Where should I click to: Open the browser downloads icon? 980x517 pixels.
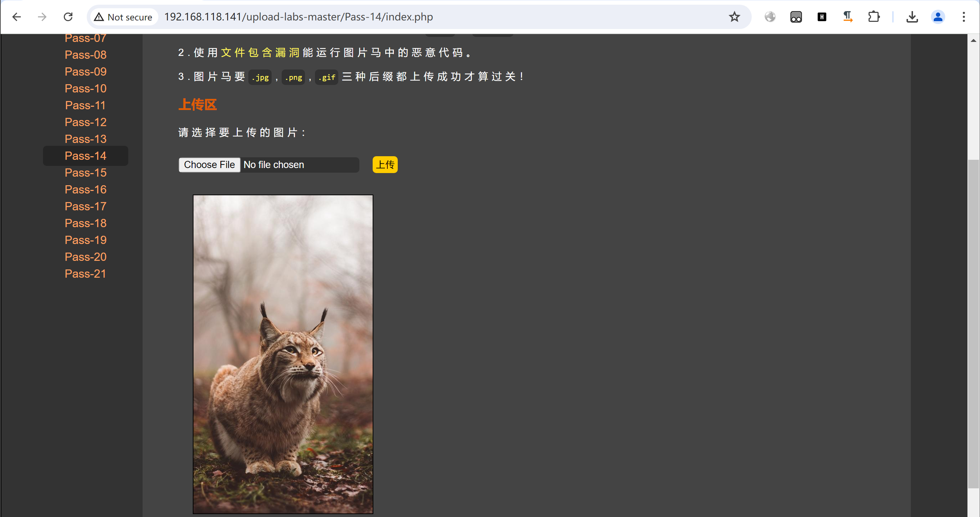[912, 17]
